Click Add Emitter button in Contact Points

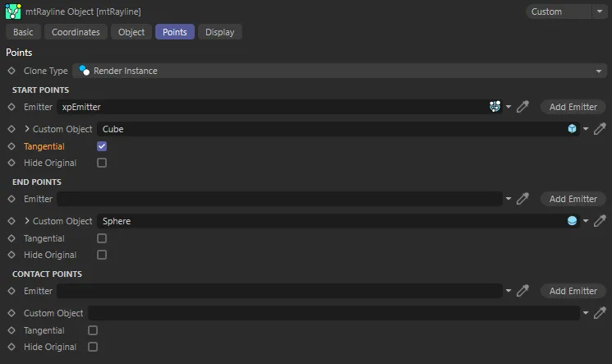click(x=573, y=291)
